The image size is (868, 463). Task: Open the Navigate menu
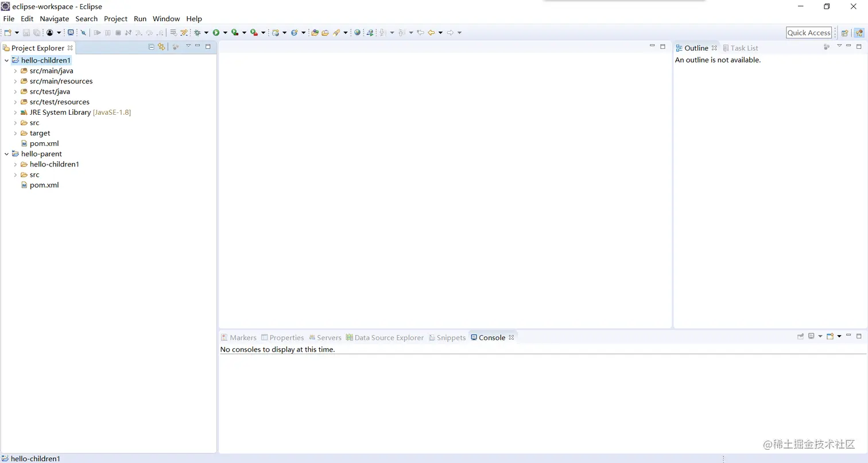pos(55,18)
